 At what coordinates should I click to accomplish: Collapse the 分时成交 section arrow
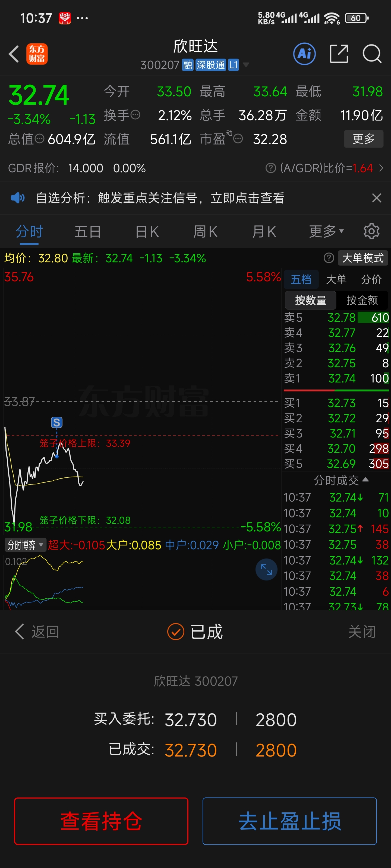point(365,480)
